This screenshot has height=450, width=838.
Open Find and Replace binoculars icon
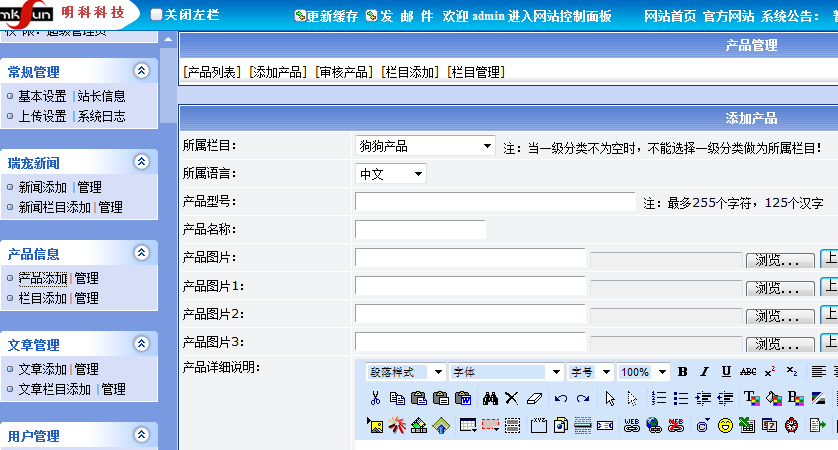[490, 398]
